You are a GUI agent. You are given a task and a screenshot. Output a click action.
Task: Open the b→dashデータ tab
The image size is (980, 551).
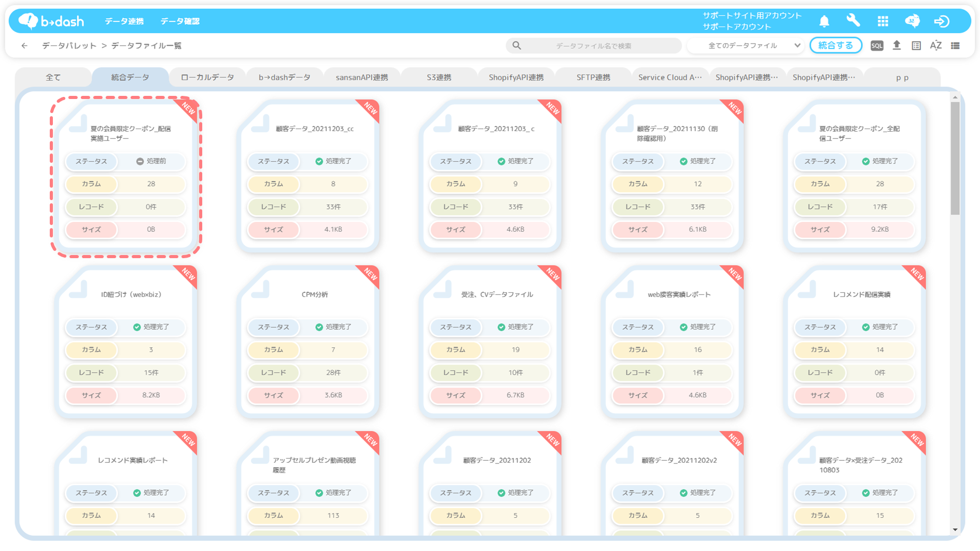[285, 77]
